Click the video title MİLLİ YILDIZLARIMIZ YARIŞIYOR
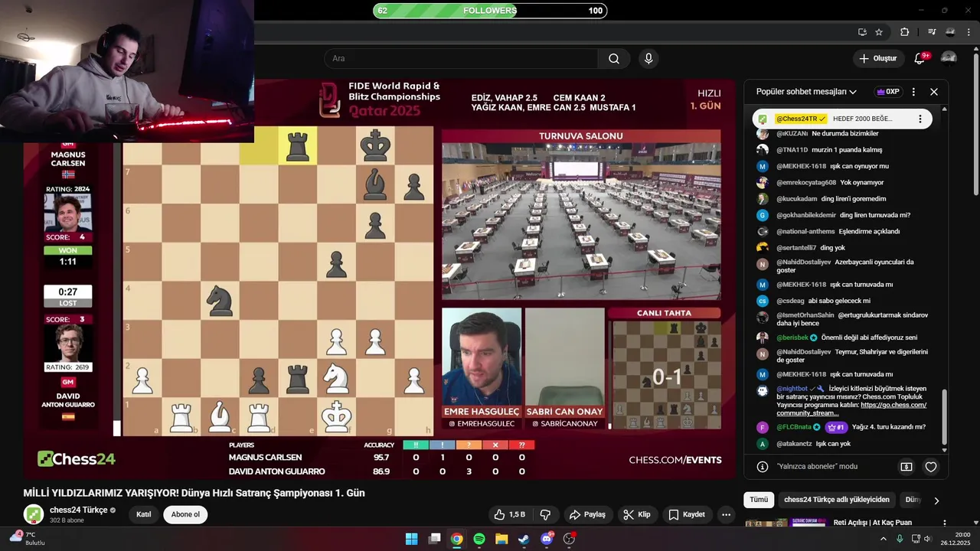 click(x=194, y=493)
